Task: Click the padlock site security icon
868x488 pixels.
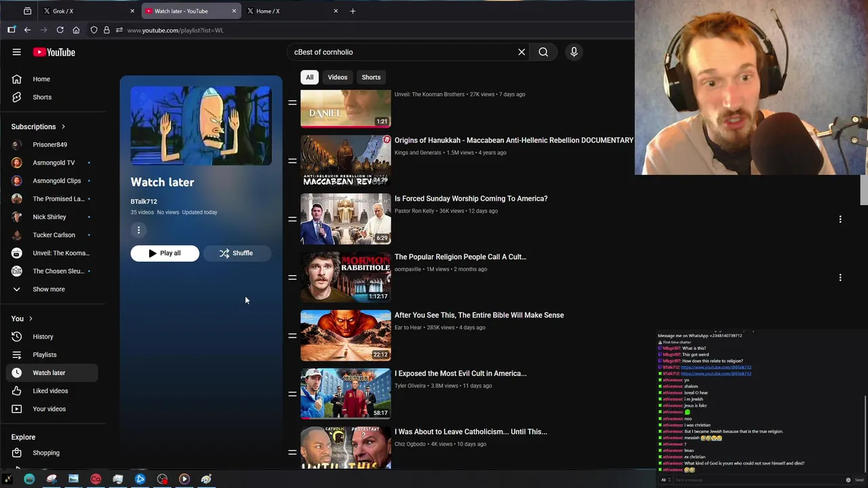Action: pos(106,30)
